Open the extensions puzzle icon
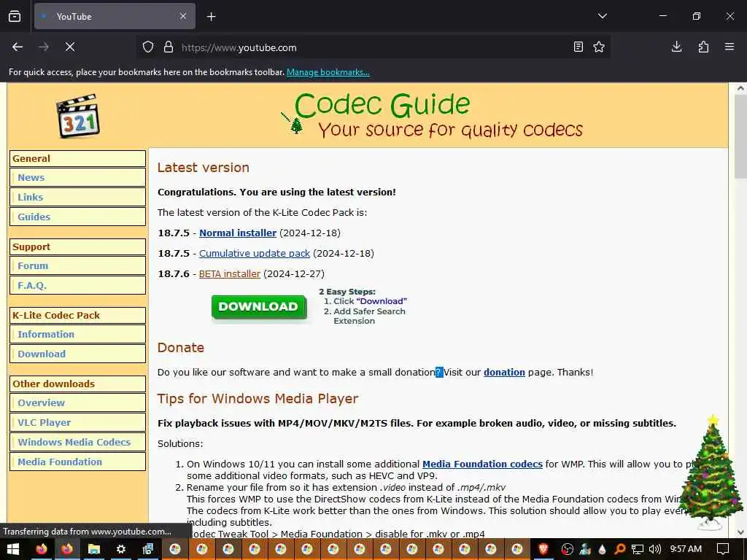 [703, 47]
